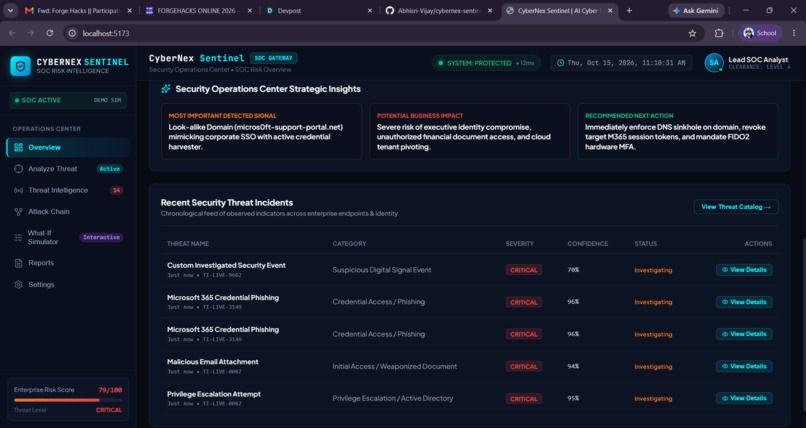Open Threat Intelligence in the sidebar
This screenshot has height=428, width=806.
pos(68,190)
